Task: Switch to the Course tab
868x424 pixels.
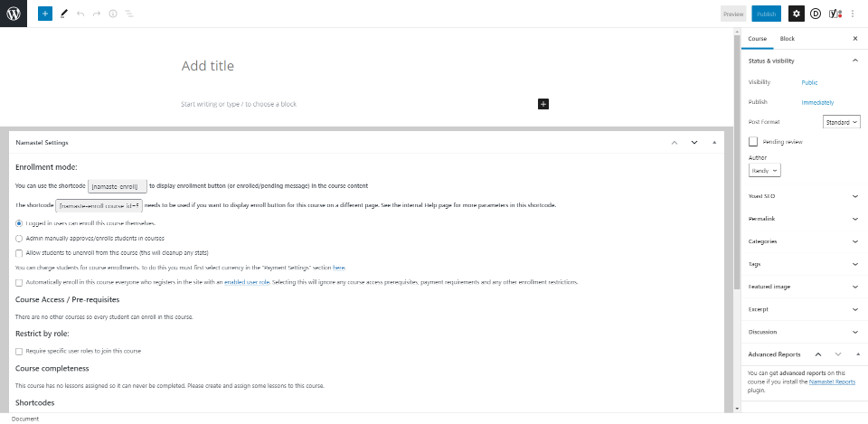Action: (x=758, y=39)
